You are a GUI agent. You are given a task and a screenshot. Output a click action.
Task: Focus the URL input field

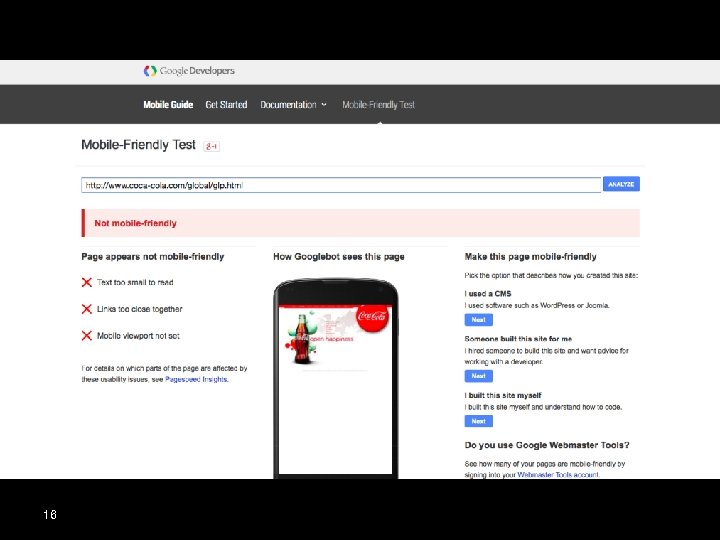click(341, 185)
